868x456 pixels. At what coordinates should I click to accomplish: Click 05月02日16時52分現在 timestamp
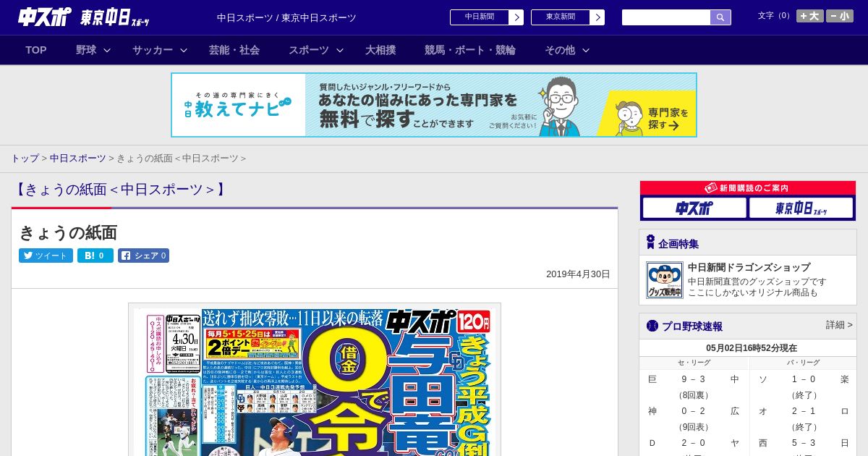click(x=752, y=348)
